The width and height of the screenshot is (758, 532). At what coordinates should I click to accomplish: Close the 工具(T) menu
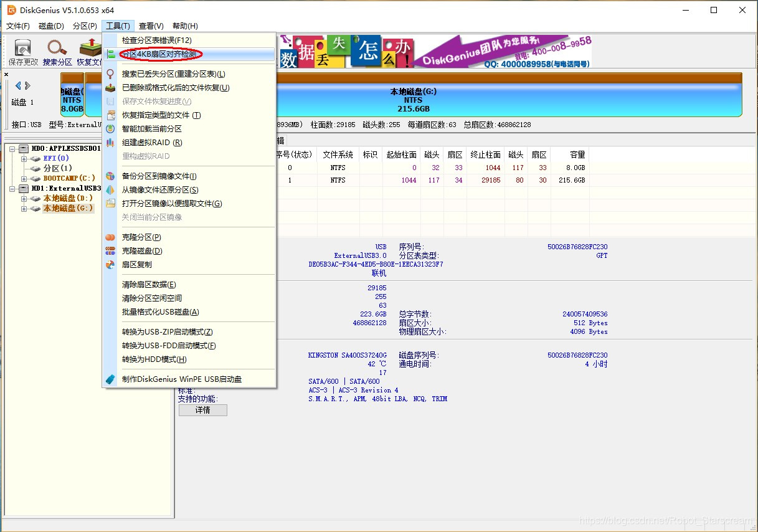(x=118, y=26)
